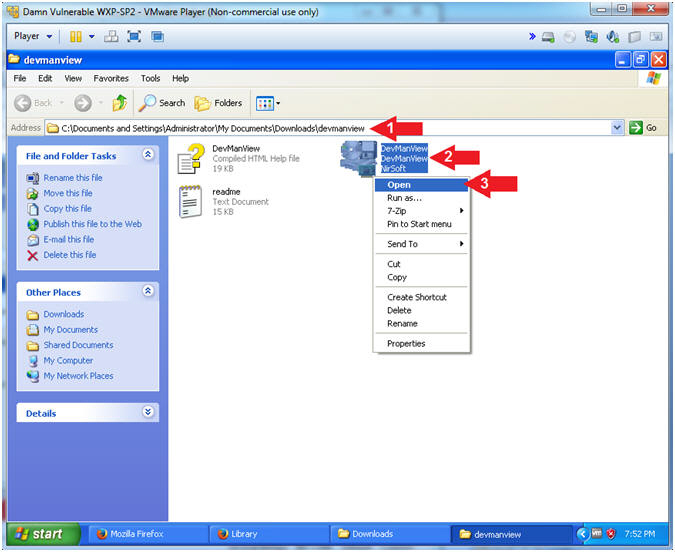Click the VMware CD/DVD device icon
This screenshot has height=552, width=675.
tap(569, 37)
